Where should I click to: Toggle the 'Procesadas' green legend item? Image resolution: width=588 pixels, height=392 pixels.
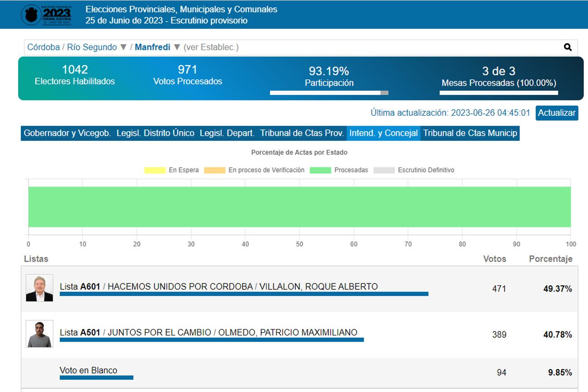pyautogui.click(x=339, y=170)
